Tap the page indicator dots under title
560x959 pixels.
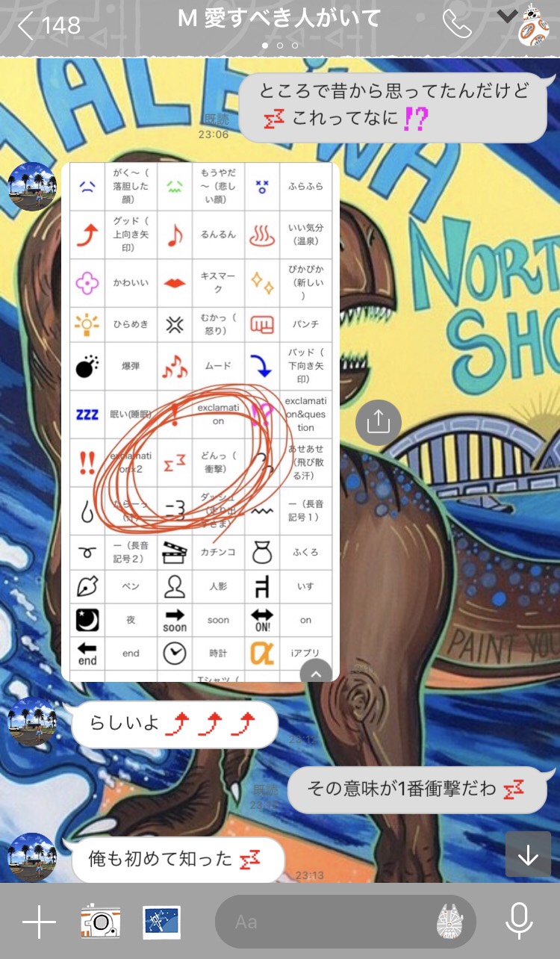[279, 46]
